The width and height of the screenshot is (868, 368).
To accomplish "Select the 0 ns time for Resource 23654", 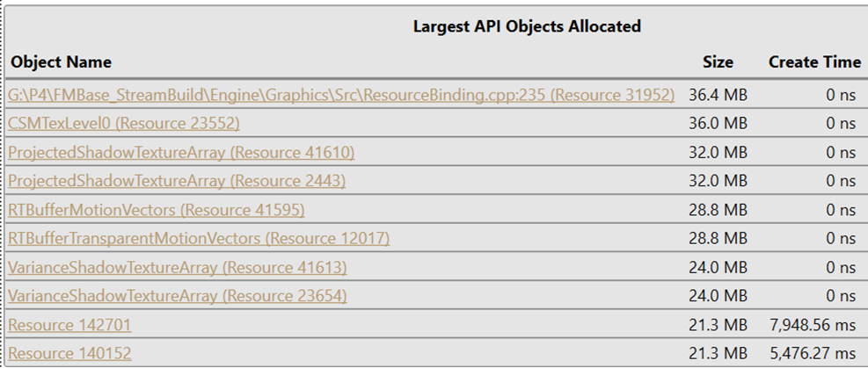I will [841, 296].
